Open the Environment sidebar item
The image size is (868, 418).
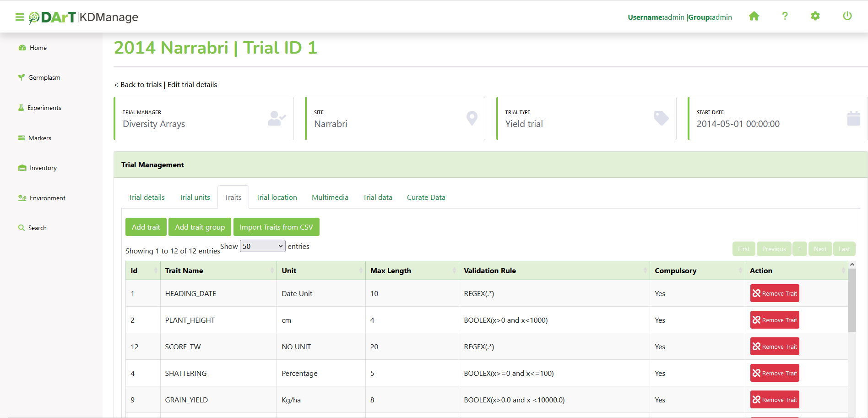(47, 198)
